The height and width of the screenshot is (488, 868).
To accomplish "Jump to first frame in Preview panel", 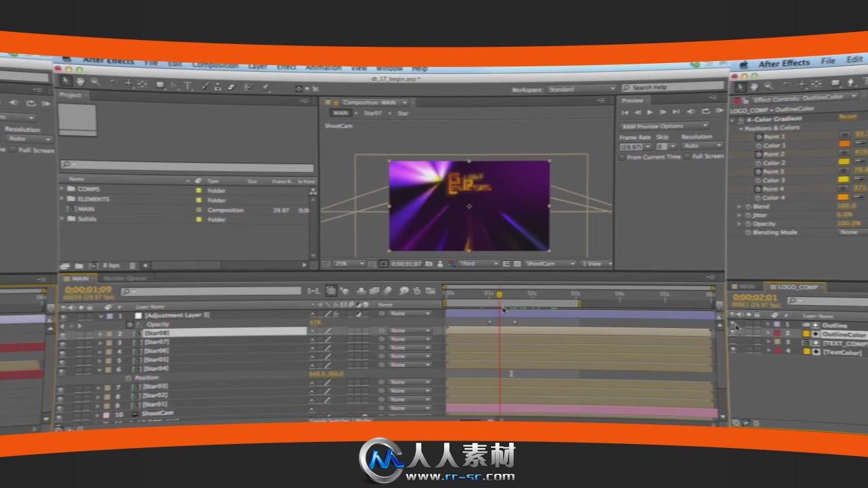I will (625, 113).
